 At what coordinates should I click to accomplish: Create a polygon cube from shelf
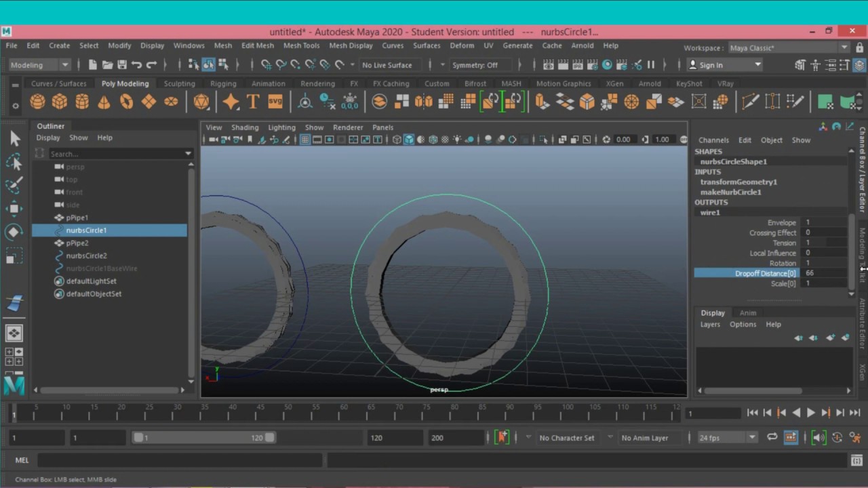pos(60,102)
